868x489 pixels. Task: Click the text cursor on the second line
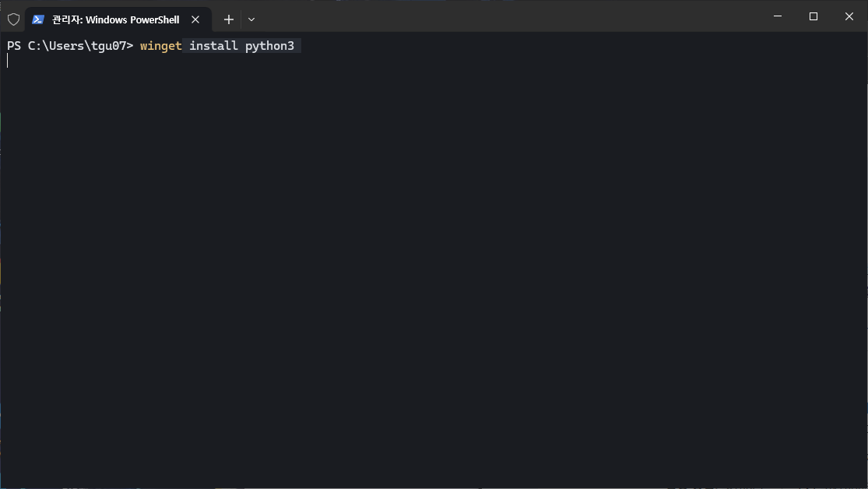coord(8,61)
